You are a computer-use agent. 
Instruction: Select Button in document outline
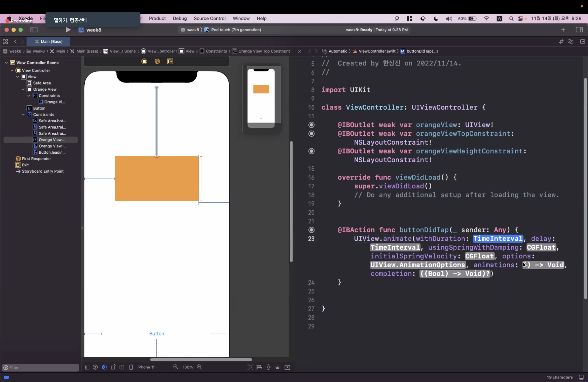(39, 108)
